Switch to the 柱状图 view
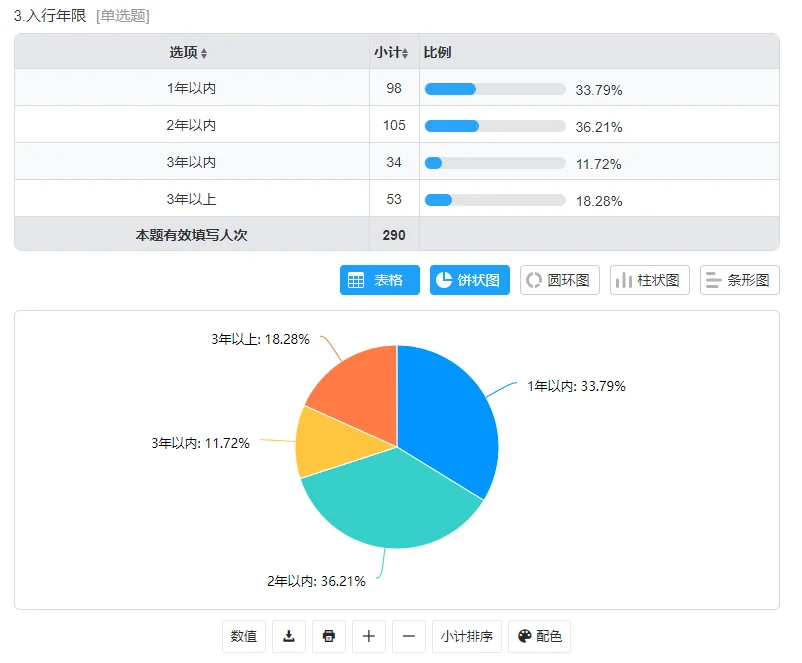 point(650,280)
